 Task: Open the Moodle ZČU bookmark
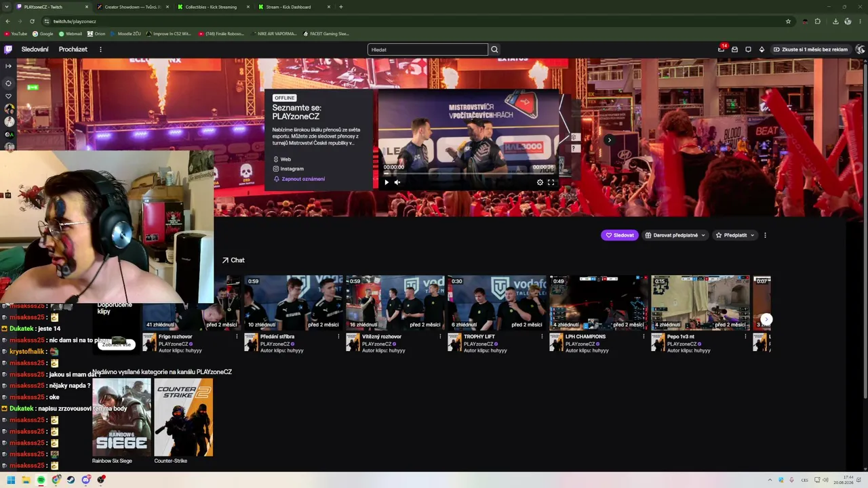[x=125, y=34]
